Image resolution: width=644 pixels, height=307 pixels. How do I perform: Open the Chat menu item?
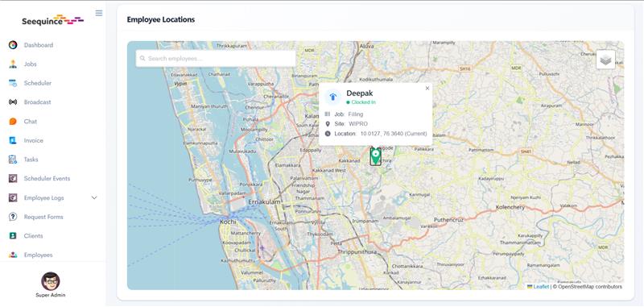[x=31, y=121]
